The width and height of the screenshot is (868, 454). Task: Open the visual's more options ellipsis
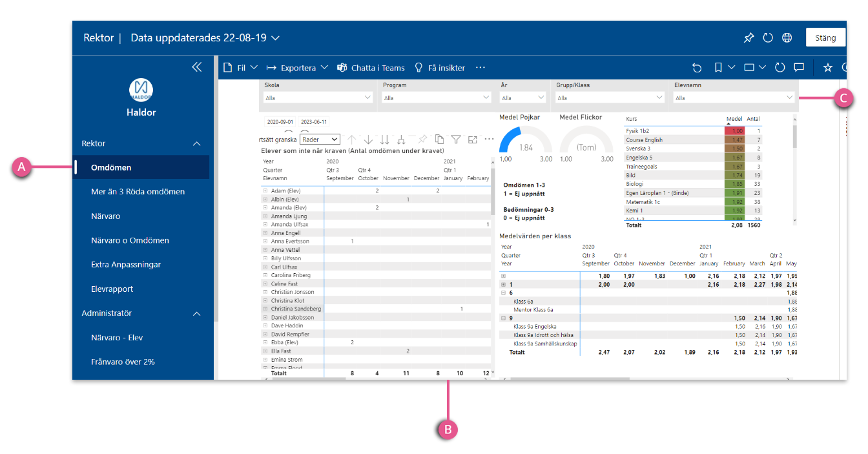coord(489,139)
